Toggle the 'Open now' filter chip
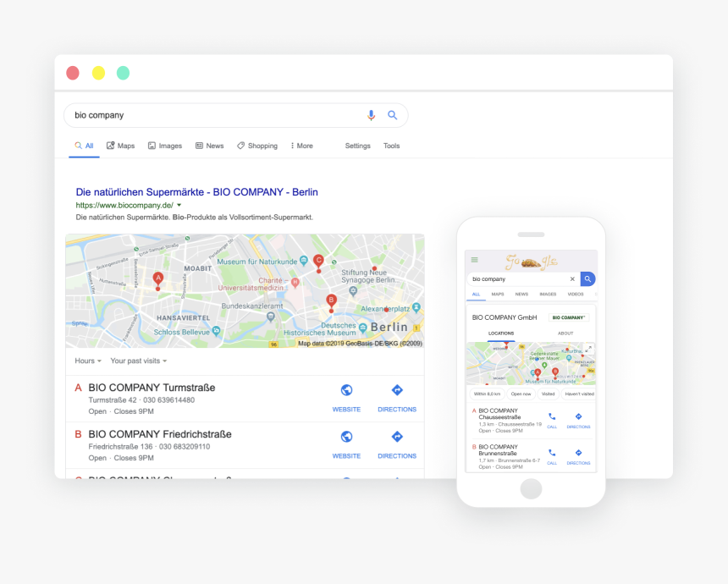728x584 pixels. pyautogui.click(x=521, y=394)
